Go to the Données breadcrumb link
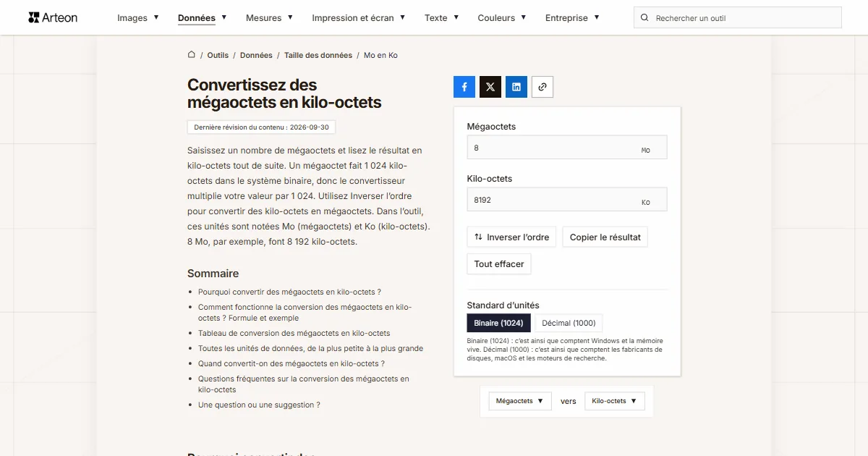The height and width of the screenshot is (456, 868). point(256,55)
